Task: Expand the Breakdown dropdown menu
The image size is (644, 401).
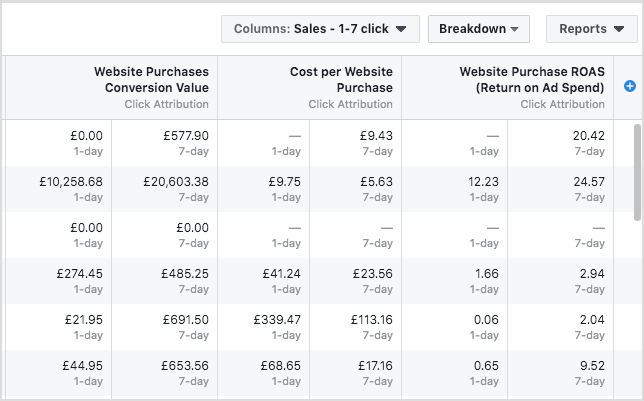Action: click(x=478, y=29)
